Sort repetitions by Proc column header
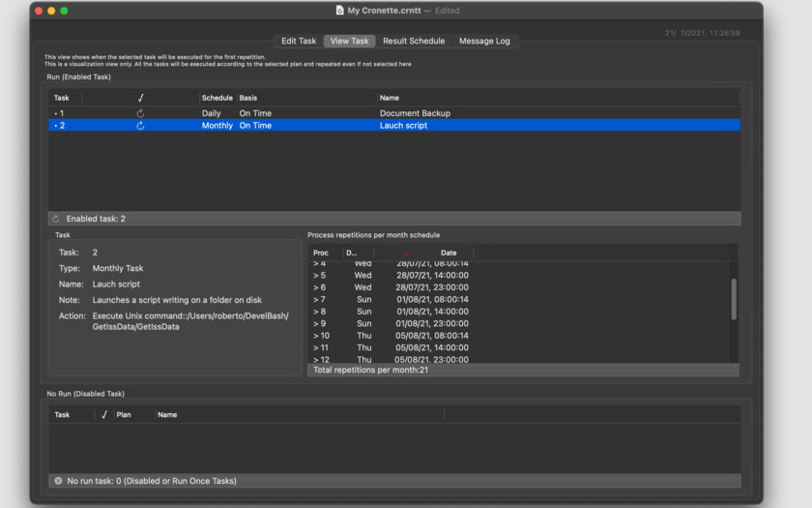Image resolution: width=812 pixels, height=508 pixels. click(321, 253)
